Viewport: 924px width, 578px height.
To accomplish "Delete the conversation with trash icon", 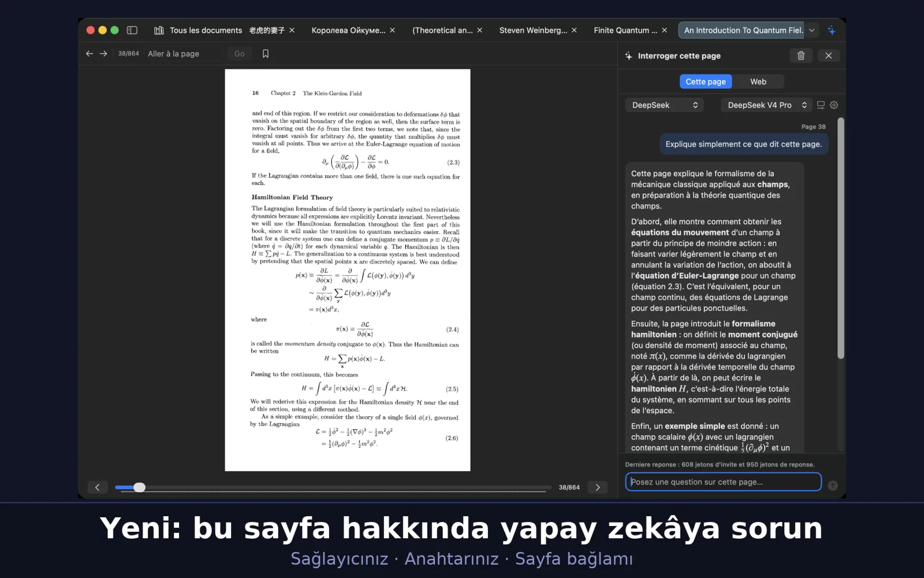I will [801, 55].
